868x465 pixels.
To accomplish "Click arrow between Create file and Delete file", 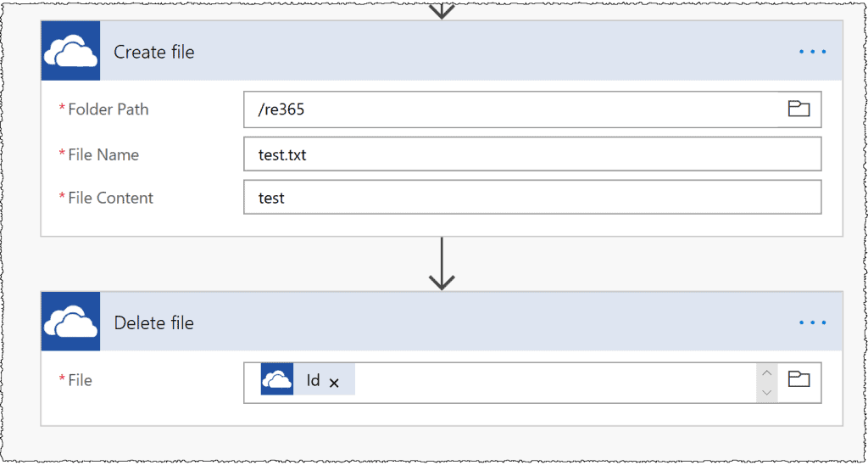I will [x=442, y=264].
